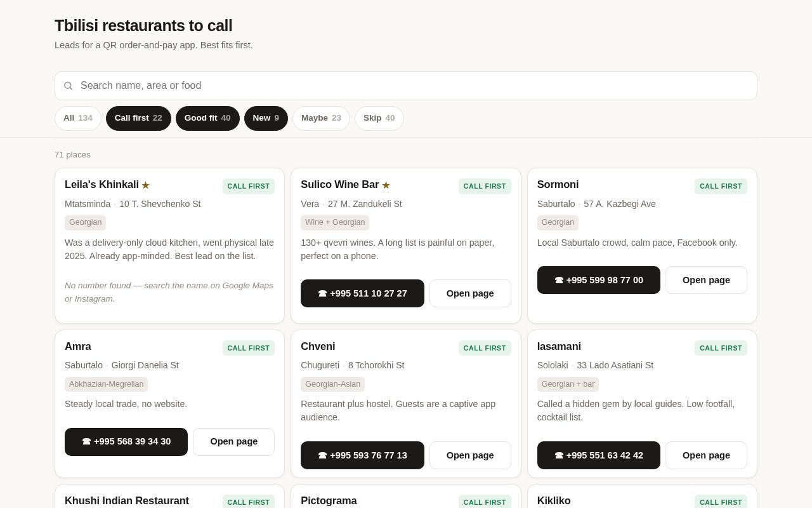Click the Georgian + bar cuisine tag
This screenshot has height=508, width=812.
pyautogui.click(x=568, y=384)
